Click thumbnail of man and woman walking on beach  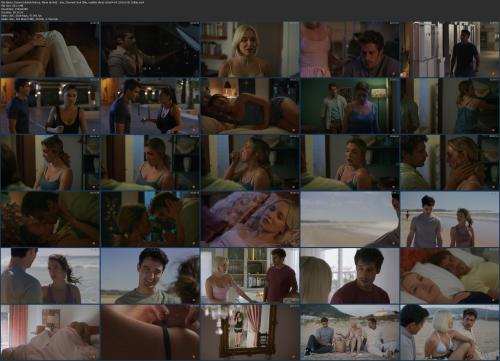(449, 219)
